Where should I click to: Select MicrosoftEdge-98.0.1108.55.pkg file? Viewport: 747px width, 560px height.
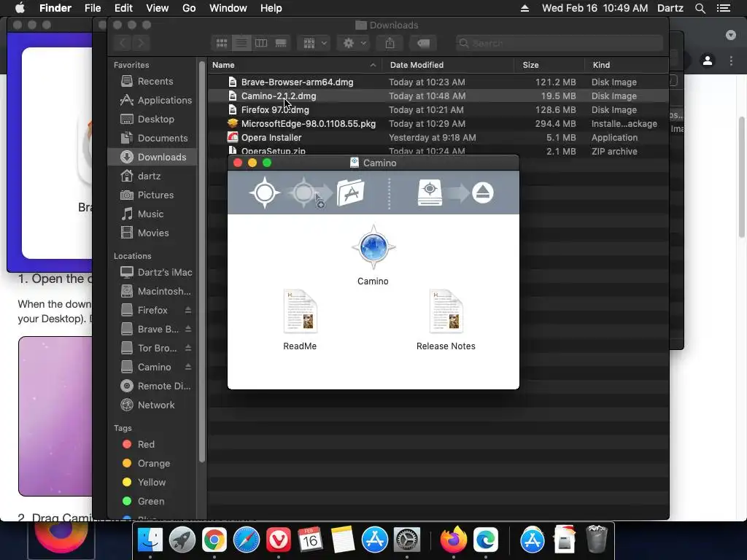coord(438,123)
